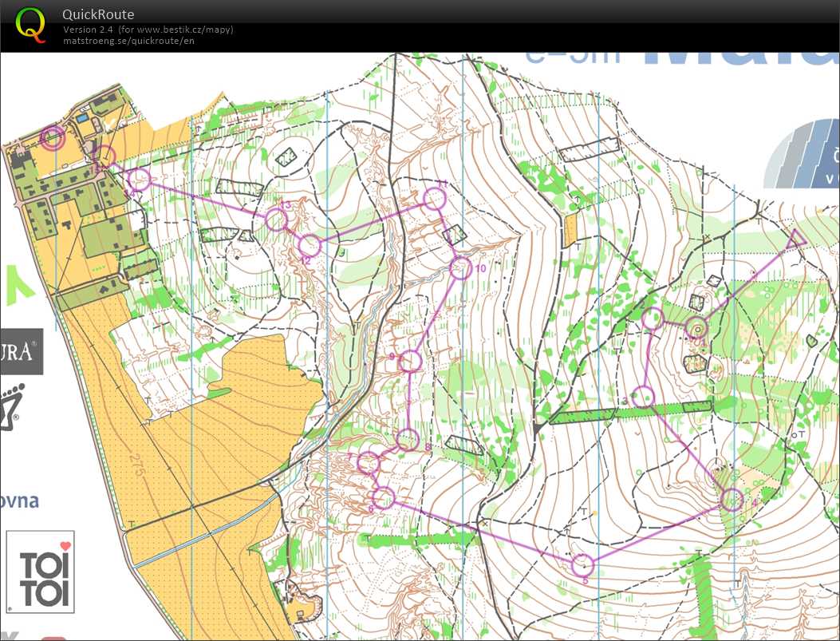
Task: Click control circle 8 on the course
Action: tap(408, 439)
